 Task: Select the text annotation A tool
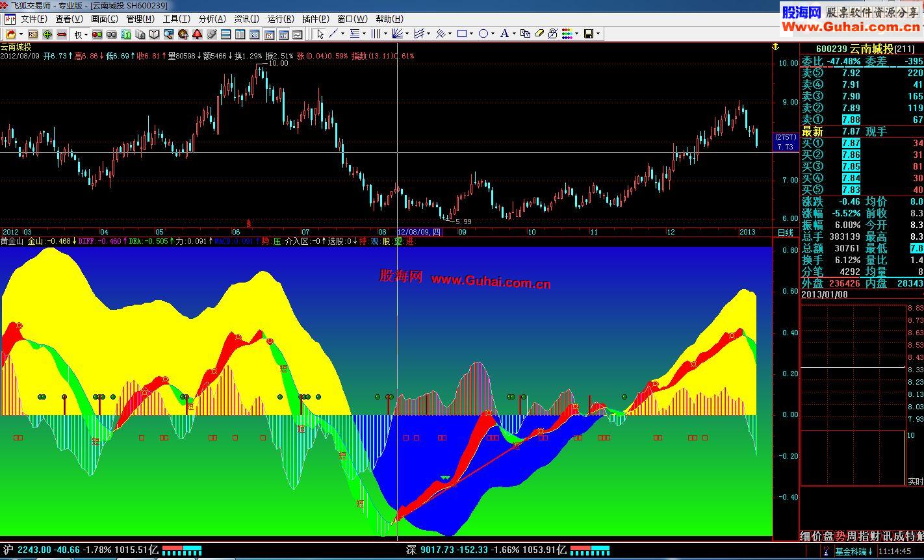(504, 34)
